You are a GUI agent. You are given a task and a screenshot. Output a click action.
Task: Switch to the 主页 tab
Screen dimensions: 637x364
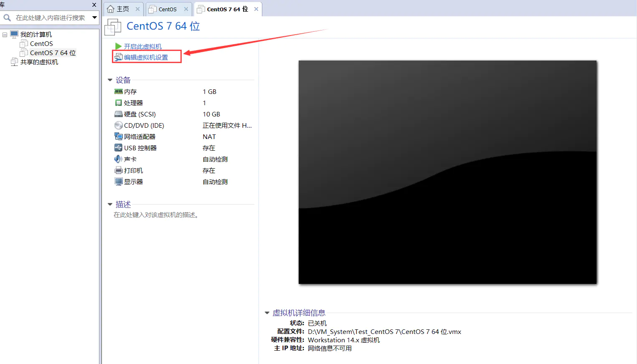(123, 9)
